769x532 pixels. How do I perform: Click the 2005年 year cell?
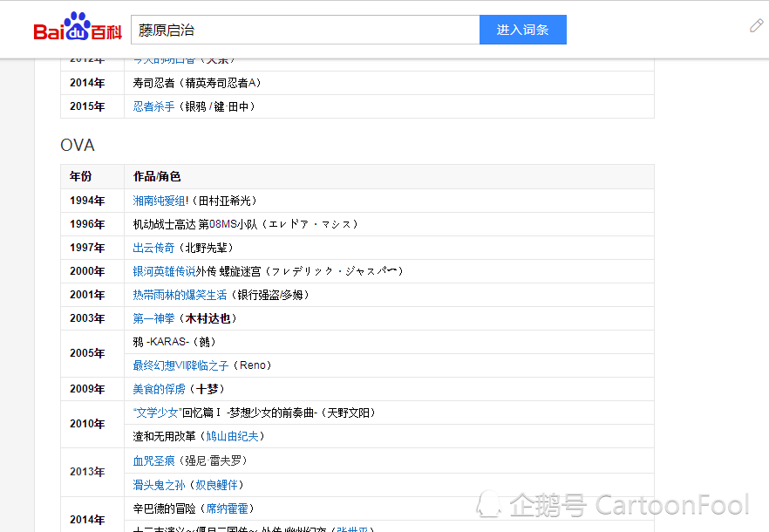click(92, 354)
